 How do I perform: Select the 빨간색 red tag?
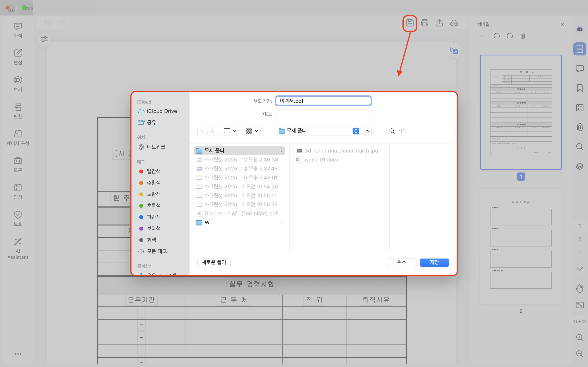(x=153, y=171)
